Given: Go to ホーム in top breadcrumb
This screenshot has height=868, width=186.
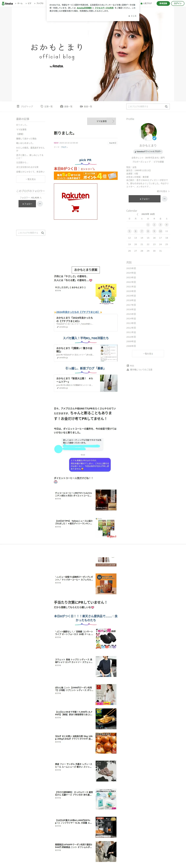Looking at the screenshot, I should (20, 3).
